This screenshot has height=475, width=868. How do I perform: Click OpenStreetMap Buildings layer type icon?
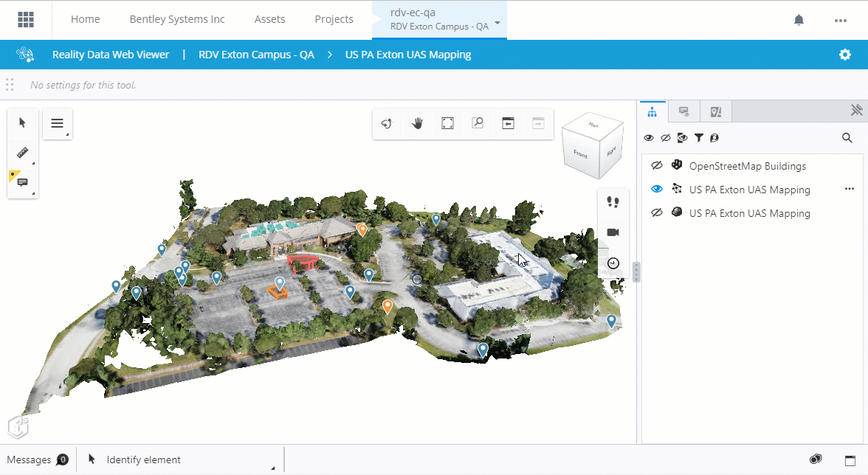coord(676,164)
